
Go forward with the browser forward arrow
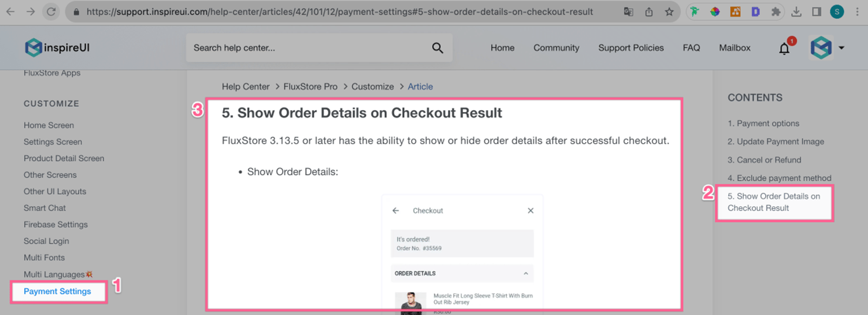[x=31, y=11]
